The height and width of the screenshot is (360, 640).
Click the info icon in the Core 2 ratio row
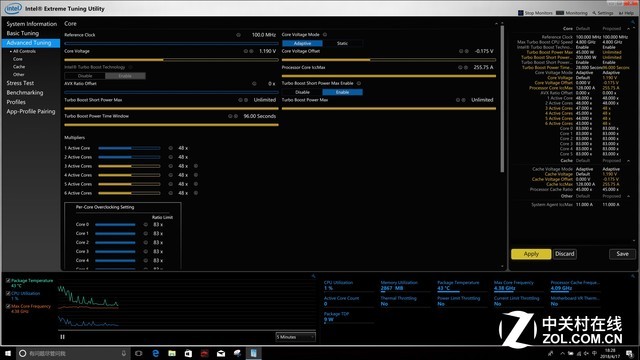(x=146, y=242)
